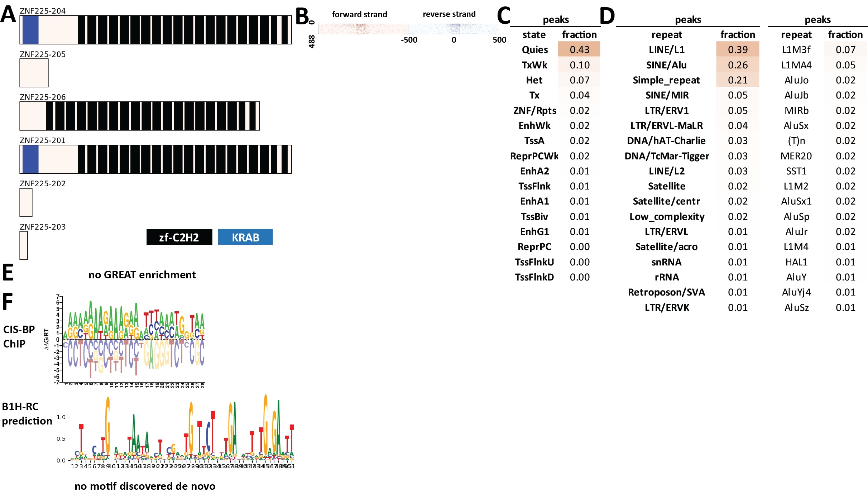This screenshot has height=494, width=868.
Task: Click the no GREAT enrichment text
Action: click(142, 275)
